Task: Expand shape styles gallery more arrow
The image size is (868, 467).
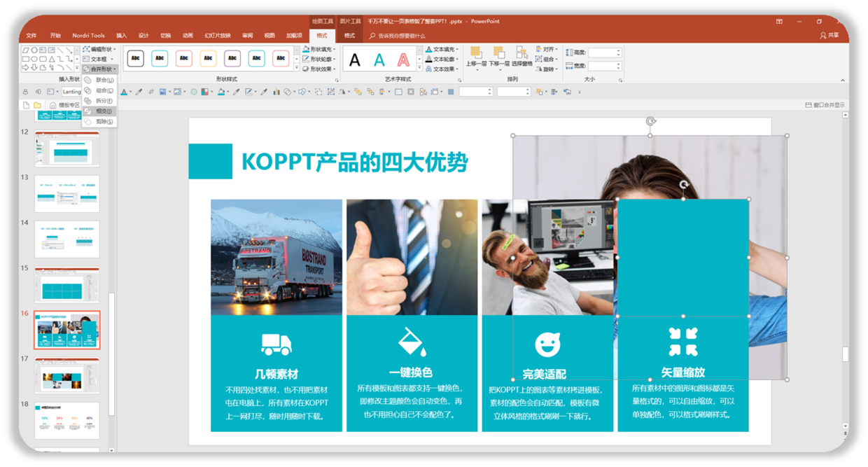Action: coord(296,68)
